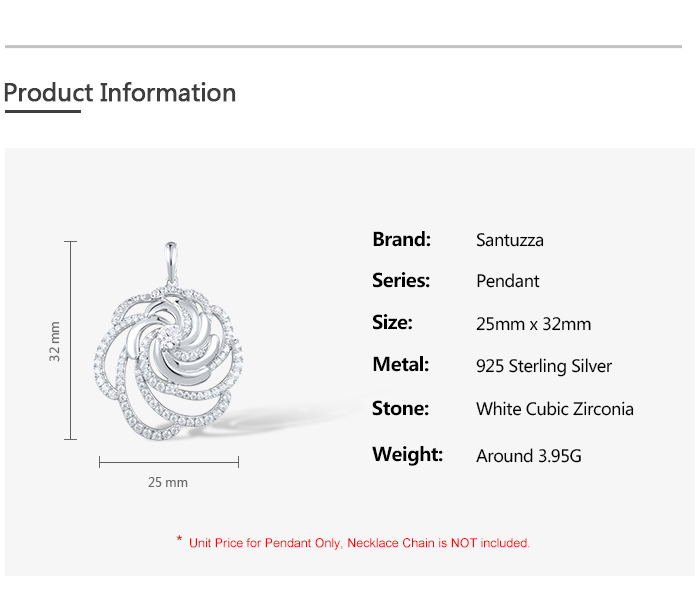Screen dimensions: 700x615
Task: Select the Weight label
Action: click(x=407, y=454)
